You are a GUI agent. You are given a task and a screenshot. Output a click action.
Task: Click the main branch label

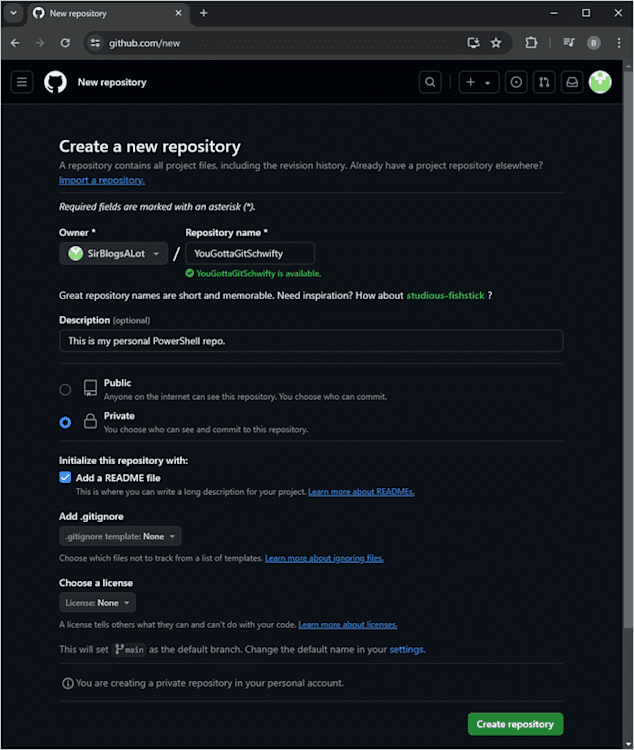point(129,650)
